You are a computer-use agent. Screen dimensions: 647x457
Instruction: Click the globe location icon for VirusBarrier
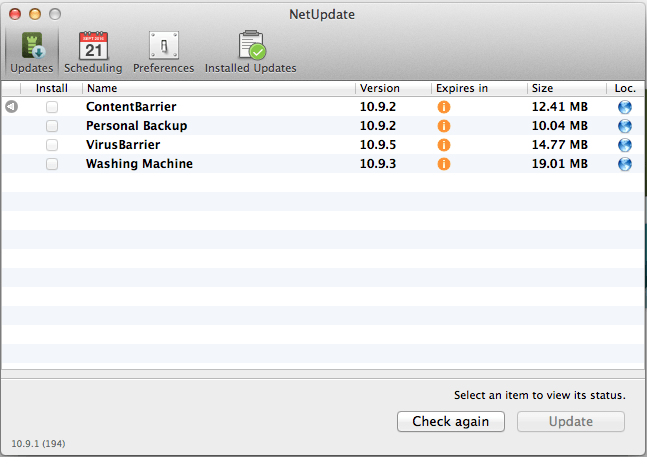point(625,145)
